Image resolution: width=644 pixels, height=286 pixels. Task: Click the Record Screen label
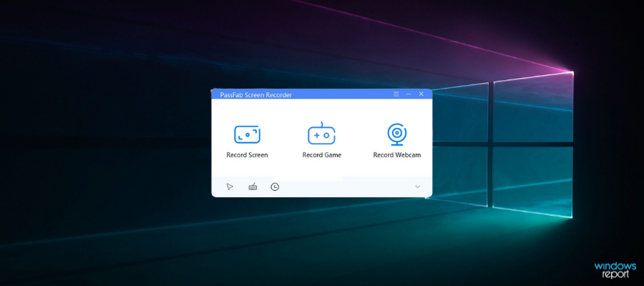coord(248,155)
